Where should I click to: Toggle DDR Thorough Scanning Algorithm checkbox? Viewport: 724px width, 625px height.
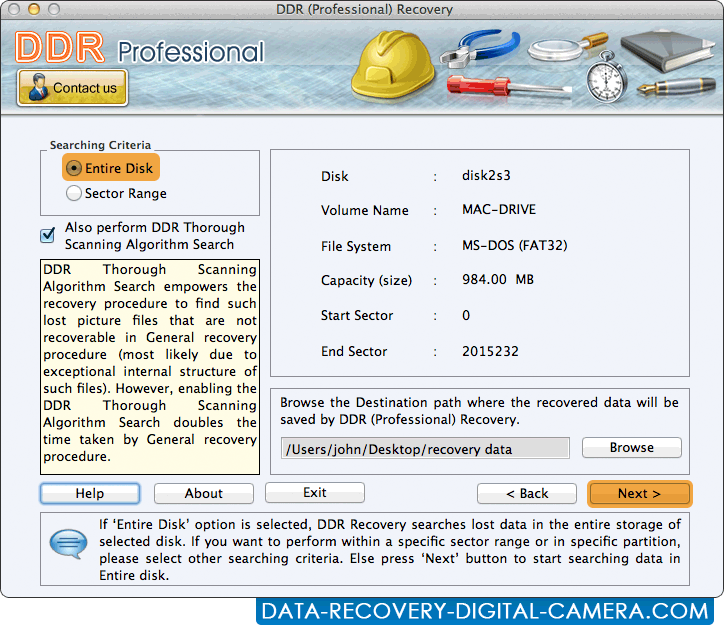48,235
